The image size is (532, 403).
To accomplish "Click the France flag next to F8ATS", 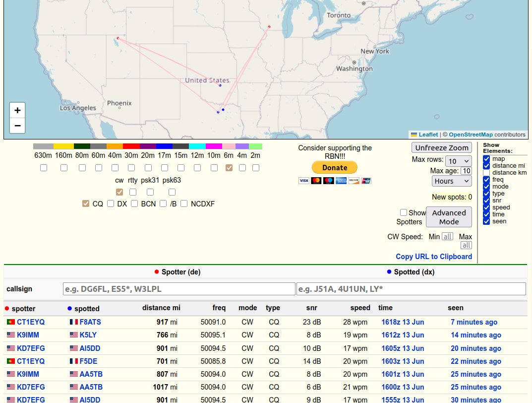I will tap(73, 322).
